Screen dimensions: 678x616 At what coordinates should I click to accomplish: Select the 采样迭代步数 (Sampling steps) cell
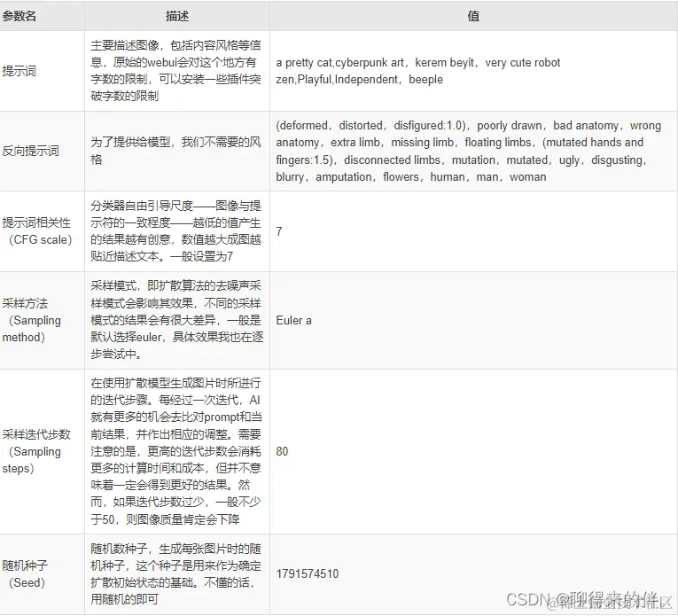[42, 451]
